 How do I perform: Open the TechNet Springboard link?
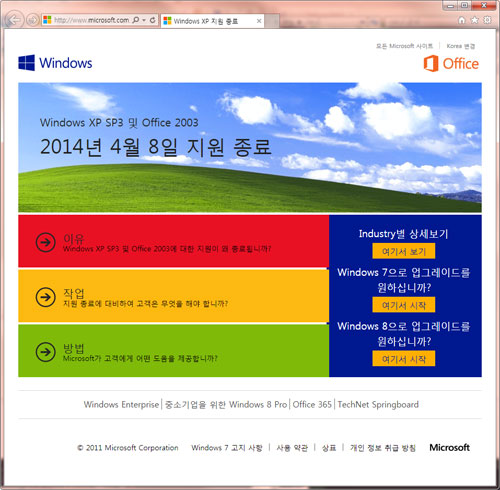[x=378, y=404]
